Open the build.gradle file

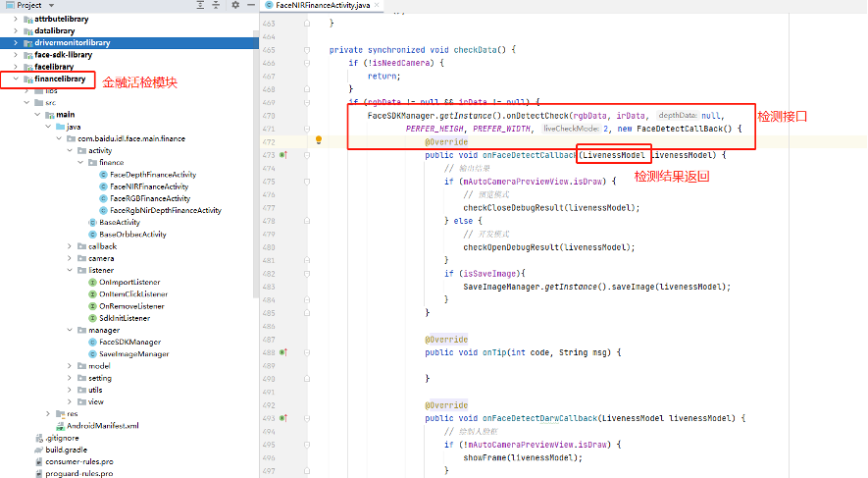(66, 450)
